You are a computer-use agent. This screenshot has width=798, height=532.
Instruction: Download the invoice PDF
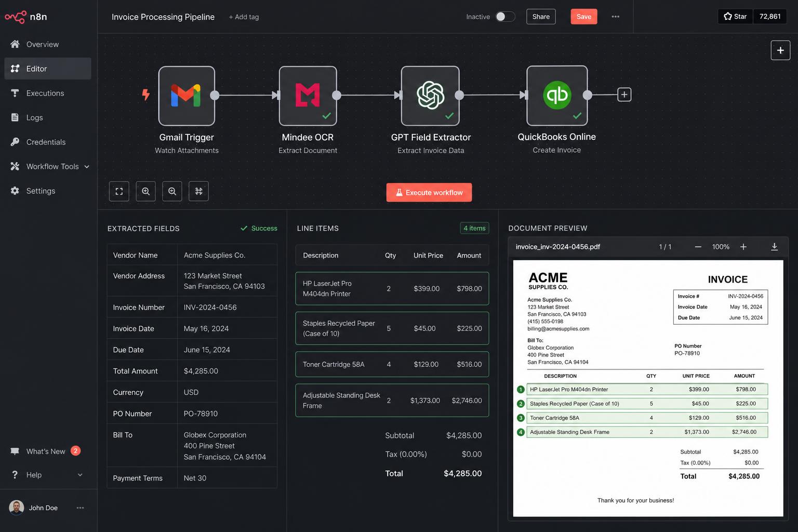[x=774, y=247]
